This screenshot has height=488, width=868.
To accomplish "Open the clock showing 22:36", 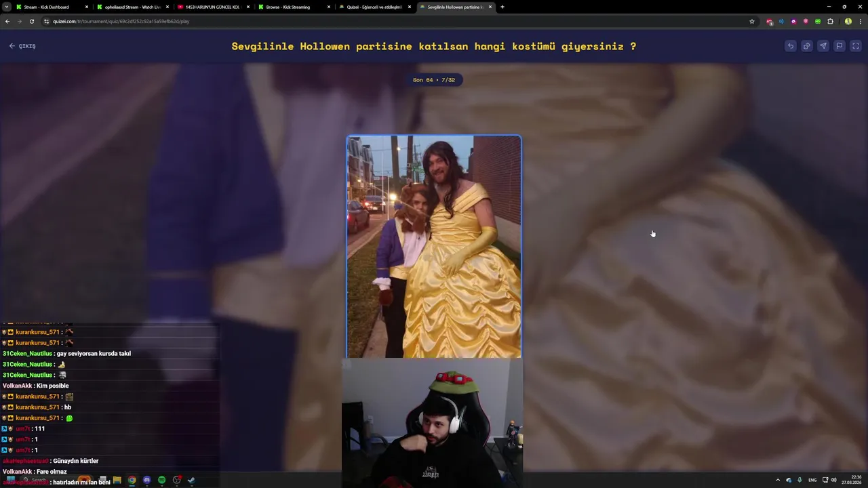I will pos(852,480).
